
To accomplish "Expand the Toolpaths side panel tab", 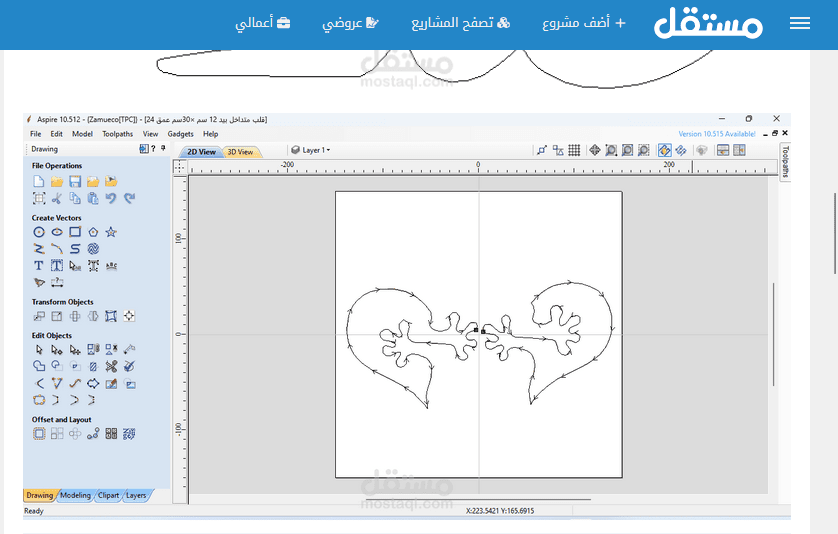I will 785,160.
